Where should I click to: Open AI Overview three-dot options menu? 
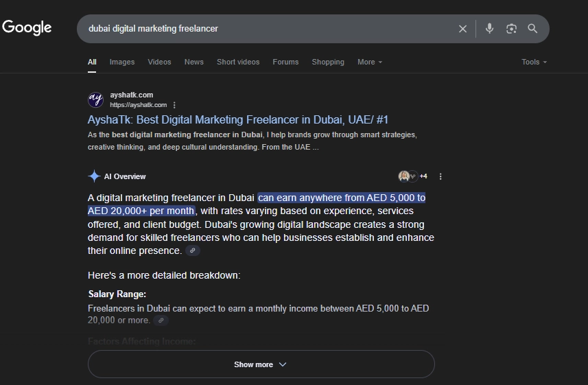pos(440,176)
